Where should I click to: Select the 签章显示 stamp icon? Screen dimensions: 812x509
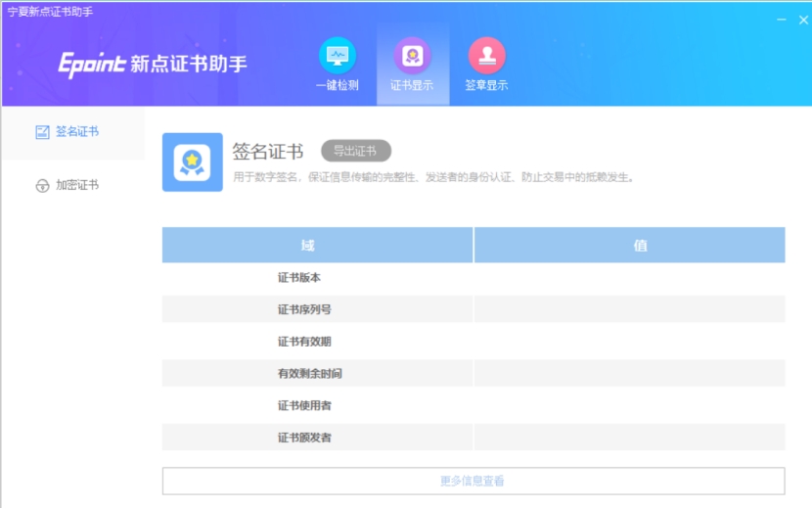click(x=486, y=56)
